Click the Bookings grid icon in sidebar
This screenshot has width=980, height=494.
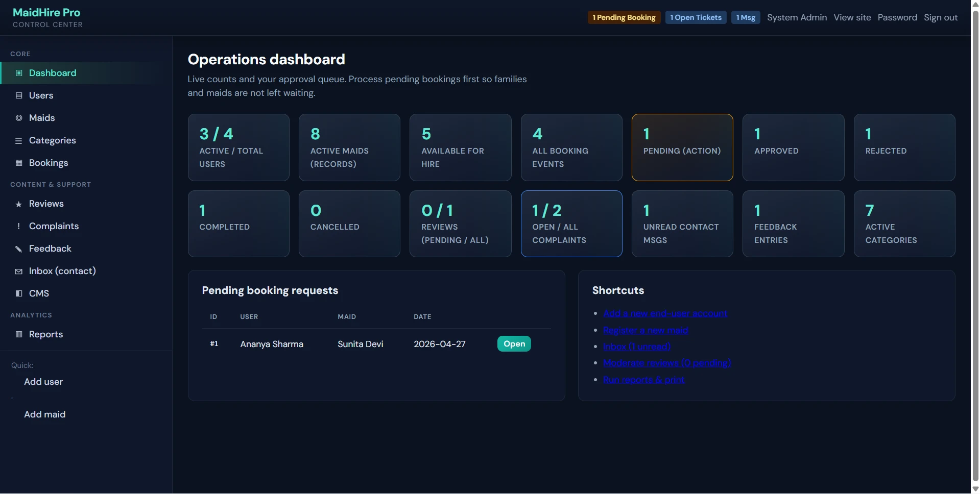coord(19,163)
